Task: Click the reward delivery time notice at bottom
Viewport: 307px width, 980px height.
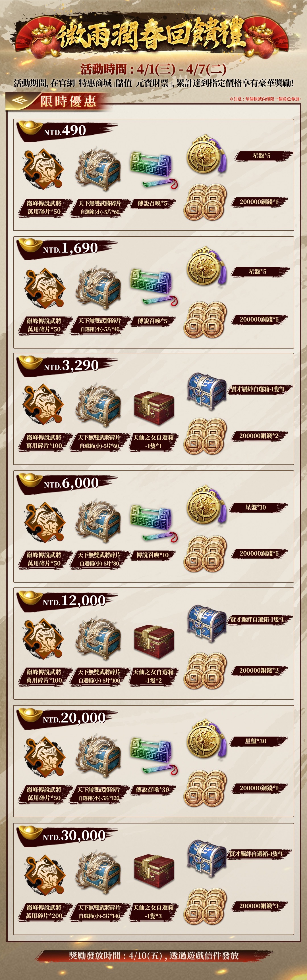Action: point(154,955)
